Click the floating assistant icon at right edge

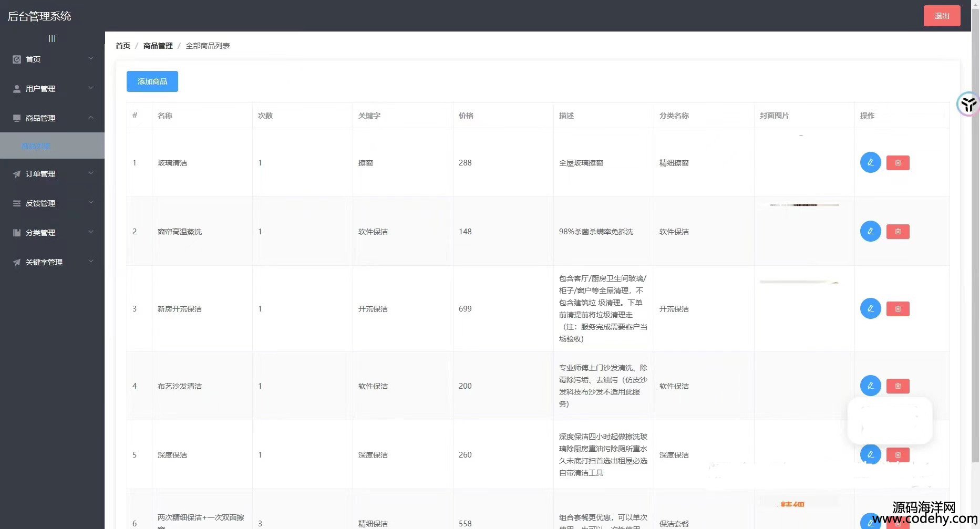click(968, 104)
